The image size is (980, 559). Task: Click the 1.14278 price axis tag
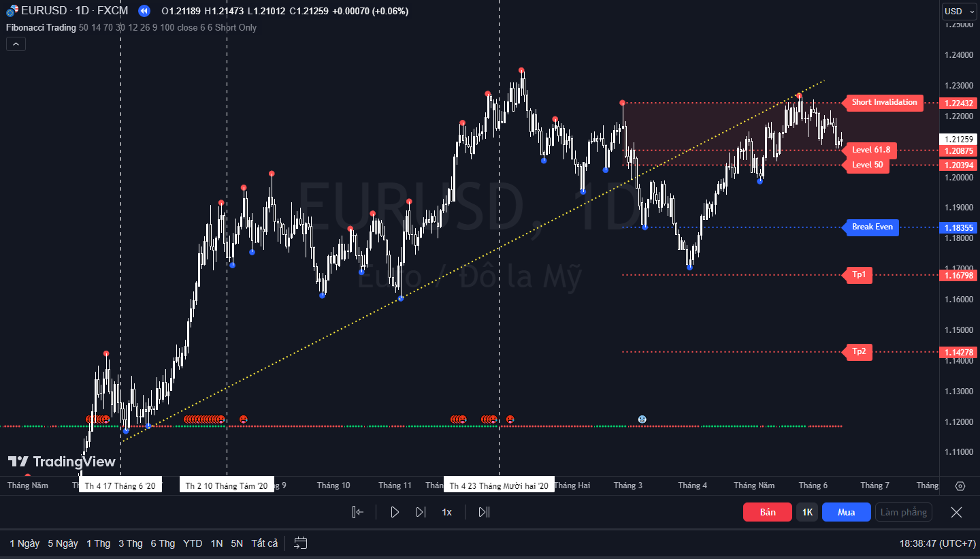point(958,353)
